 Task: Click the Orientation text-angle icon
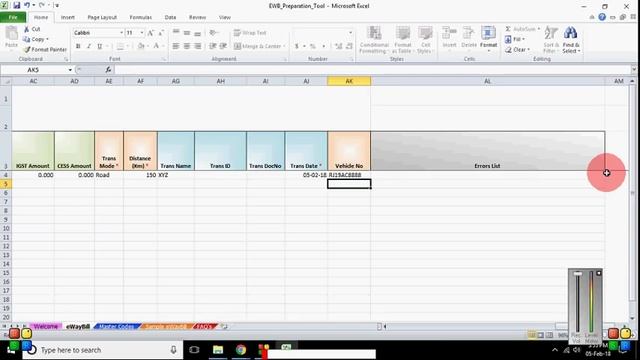pos(213,33)
